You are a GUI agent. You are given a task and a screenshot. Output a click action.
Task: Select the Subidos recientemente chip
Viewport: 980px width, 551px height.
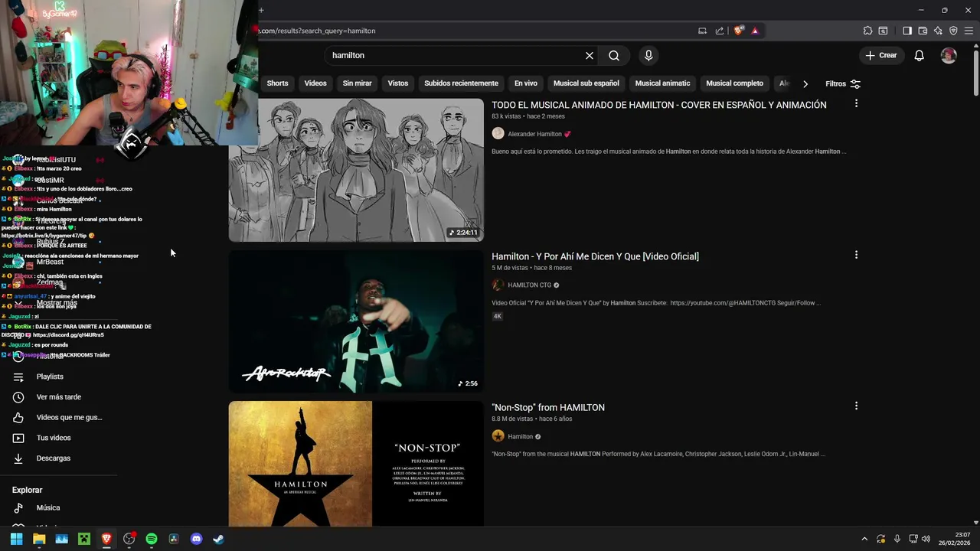[x=461, y=83]
